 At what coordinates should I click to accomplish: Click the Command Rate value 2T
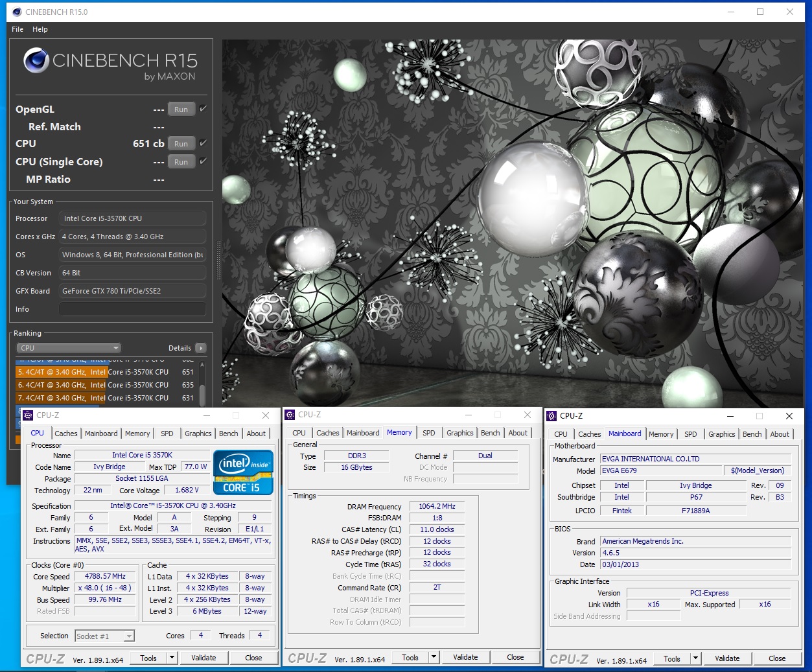click(437, 587)
